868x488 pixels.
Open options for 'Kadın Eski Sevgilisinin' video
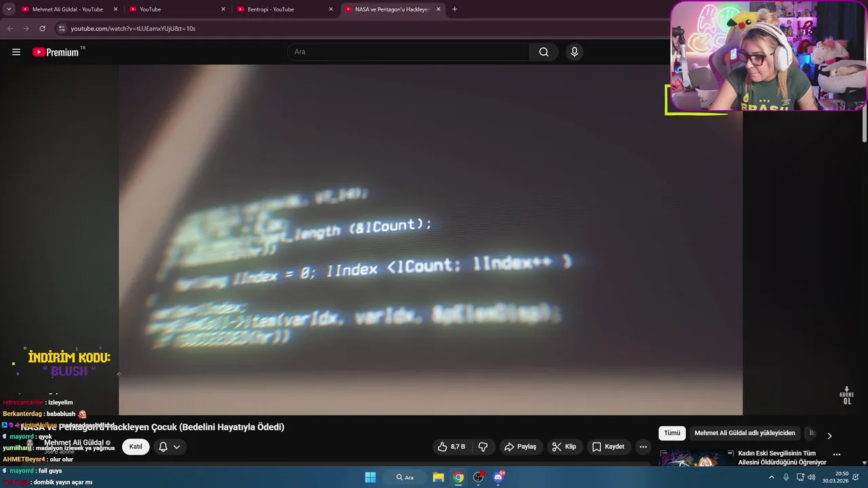(x=837, y=455)
